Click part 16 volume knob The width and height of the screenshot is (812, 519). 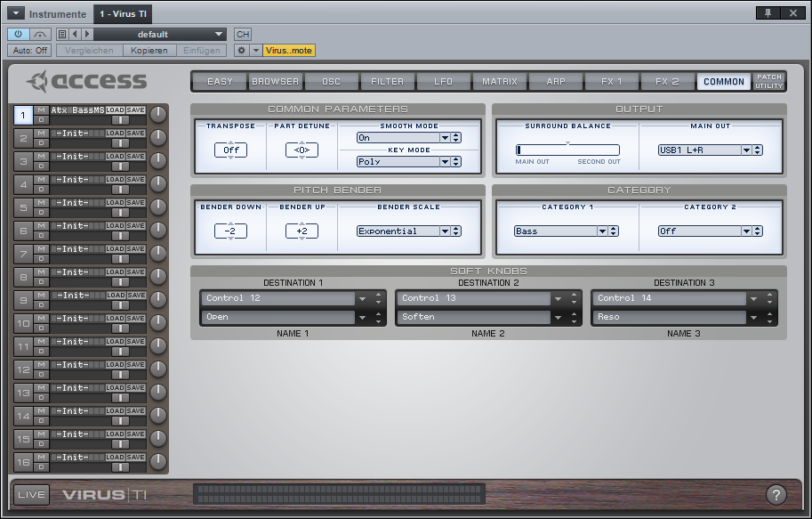[x=158, y=461]
